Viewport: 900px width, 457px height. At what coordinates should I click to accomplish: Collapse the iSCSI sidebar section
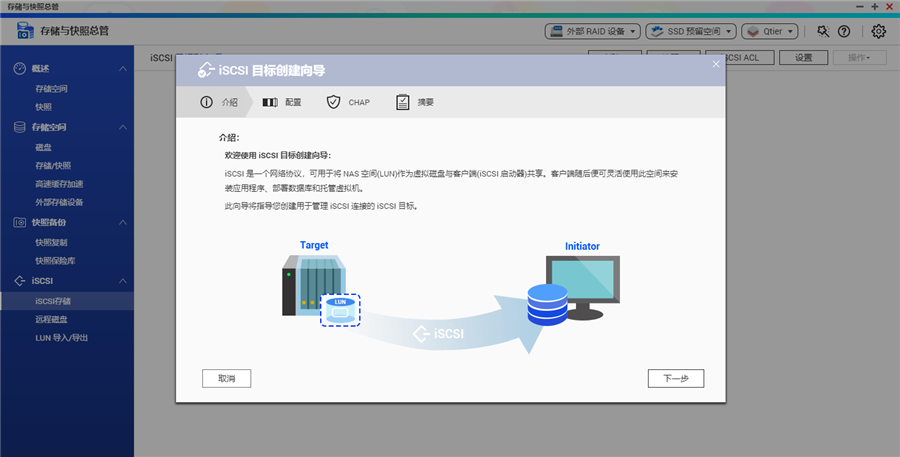pyautogui.click(x=122, y=281)
